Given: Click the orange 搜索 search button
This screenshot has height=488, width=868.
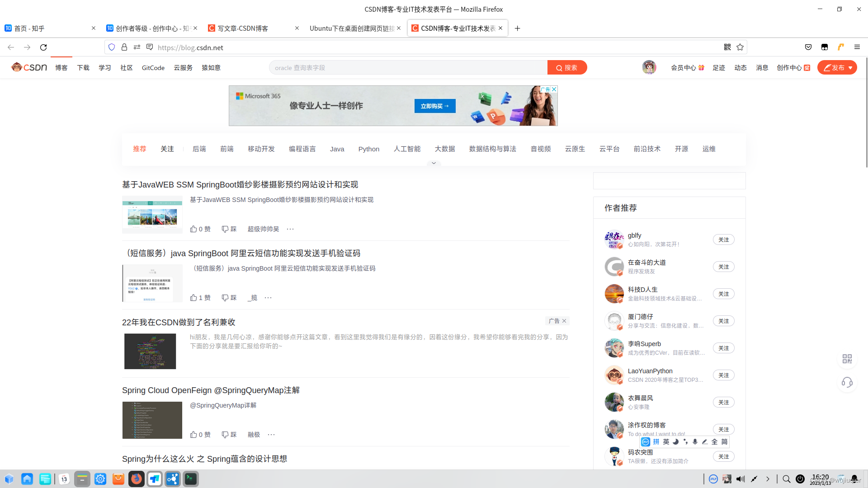Looking at the screenshot, I should coord(567,67).
